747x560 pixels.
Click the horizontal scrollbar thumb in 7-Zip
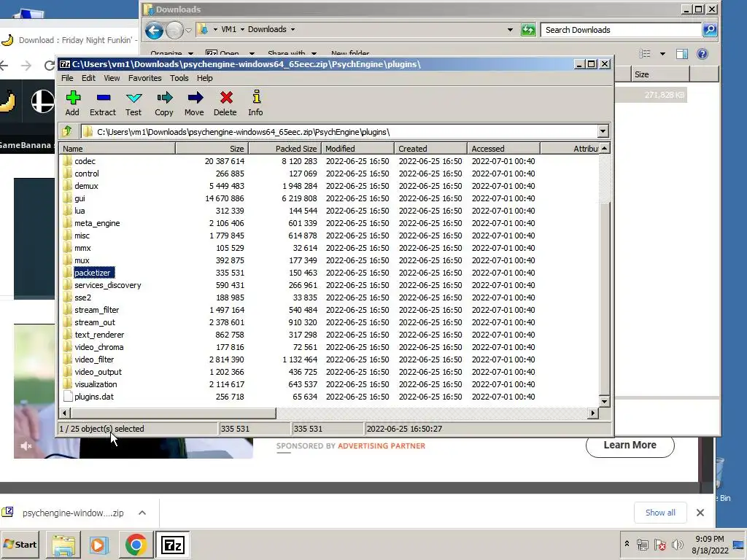[172, 413]
